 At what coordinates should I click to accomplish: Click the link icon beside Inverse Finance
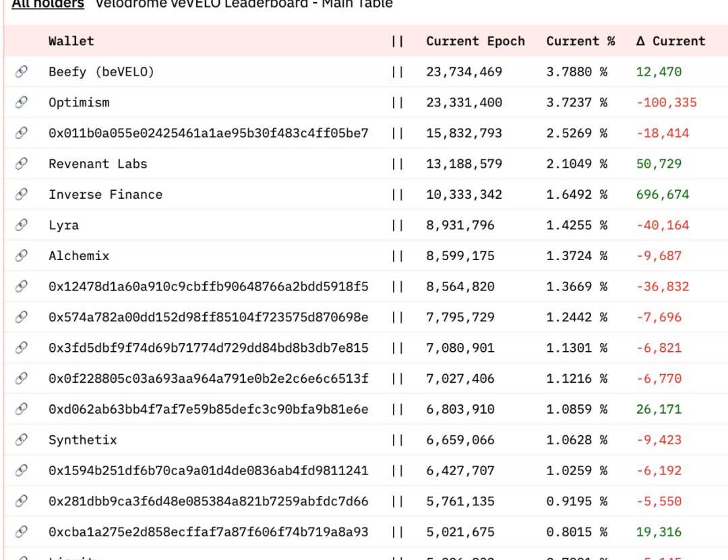pos(22,194)
